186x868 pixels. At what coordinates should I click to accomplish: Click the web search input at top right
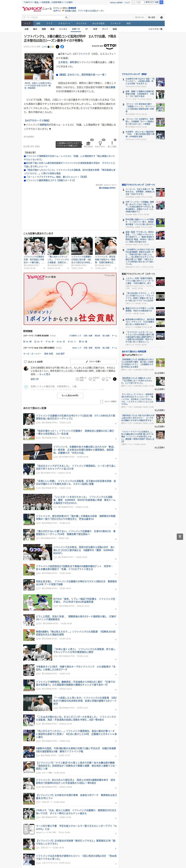[137, 2]
